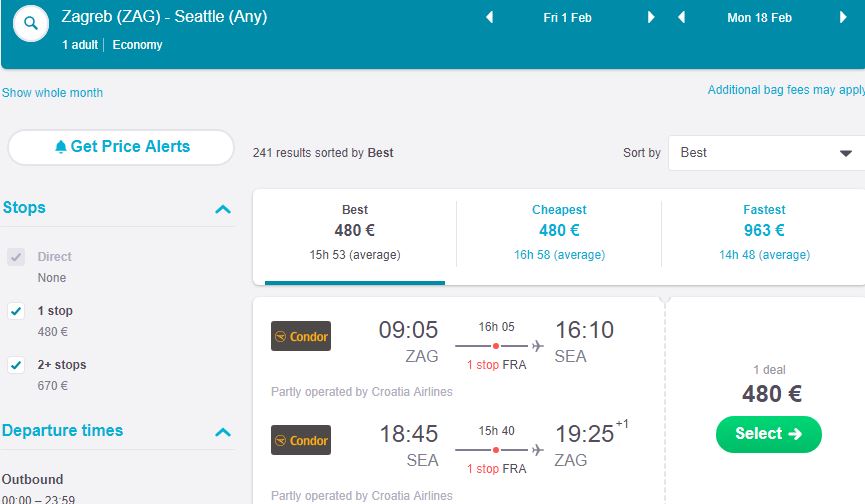Click the Additional bag fees may apply link
This screenshot has height=504, width=865.
click(786, 90)
